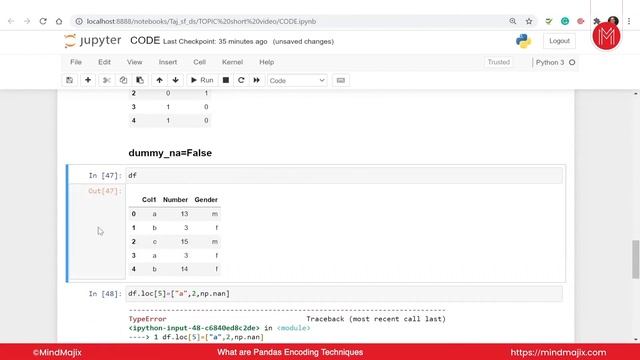Open the File menu
Image resolution: width=640 pixels, height=360 pixels.
coord(76,62)
